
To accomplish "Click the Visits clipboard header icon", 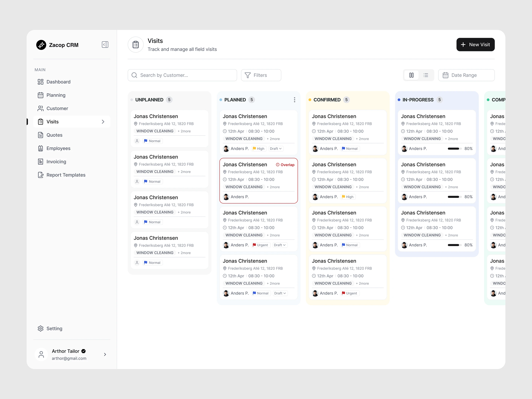I will pyautogui.click(x=136, y=45).
